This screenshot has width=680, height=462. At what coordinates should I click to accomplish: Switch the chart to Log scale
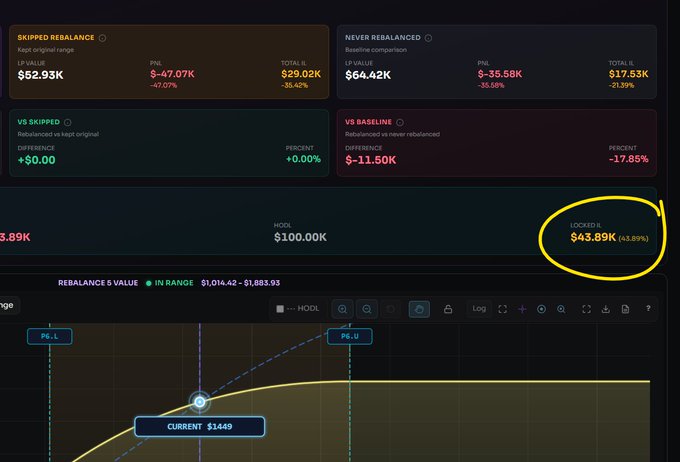pos(479,308)
